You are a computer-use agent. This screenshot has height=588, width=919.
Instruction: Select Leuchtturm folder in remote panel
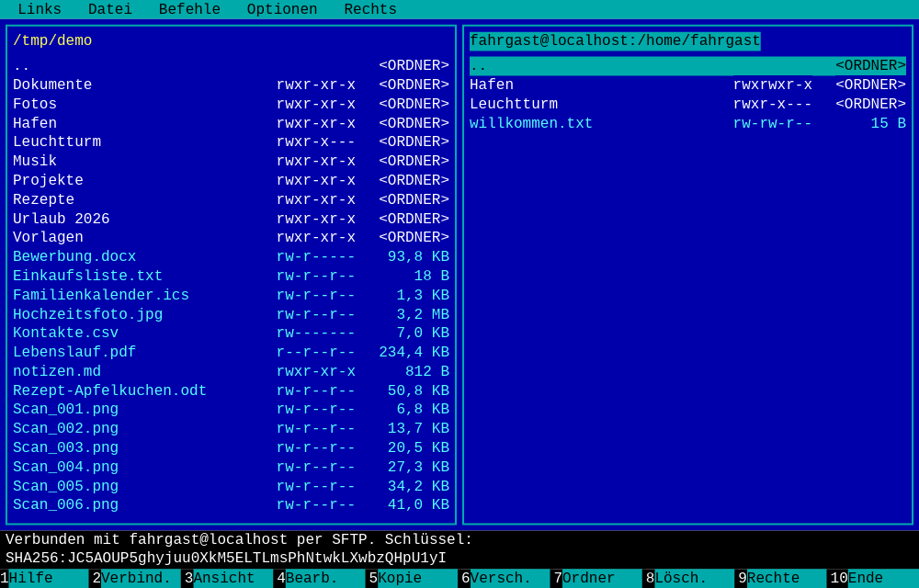coord(687,104)
